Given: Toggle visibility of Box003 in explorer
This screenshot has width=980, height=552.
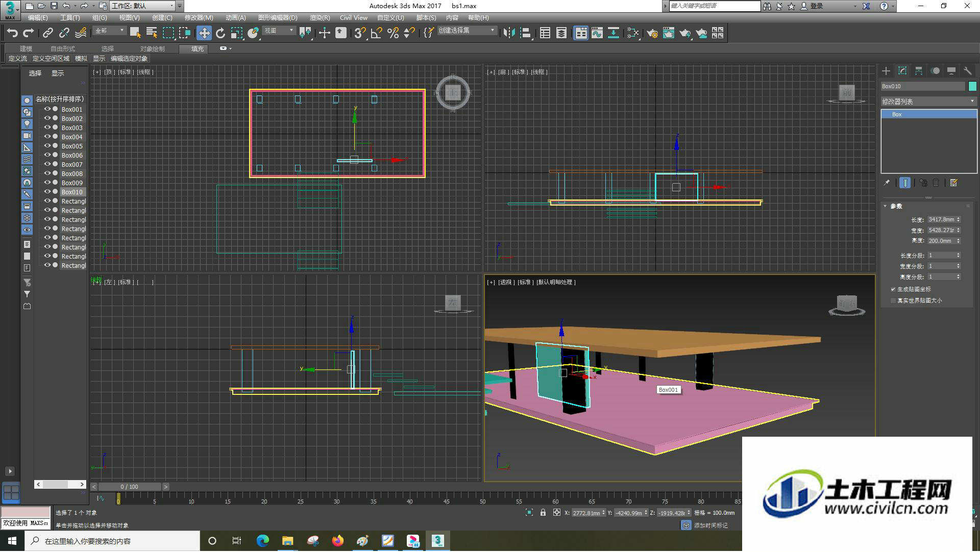Looking at the screenshot, I should [x=47, y=128].
